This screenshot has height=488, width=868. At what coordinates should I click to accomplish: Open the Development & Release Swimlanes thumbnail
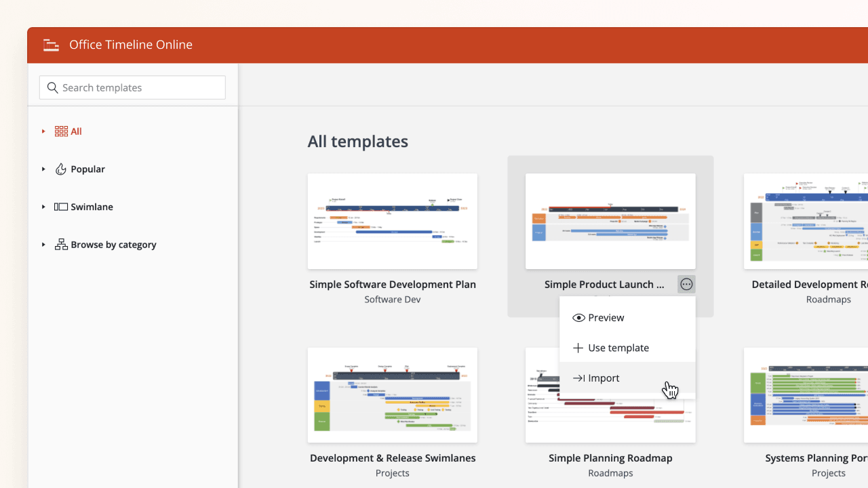393,395
